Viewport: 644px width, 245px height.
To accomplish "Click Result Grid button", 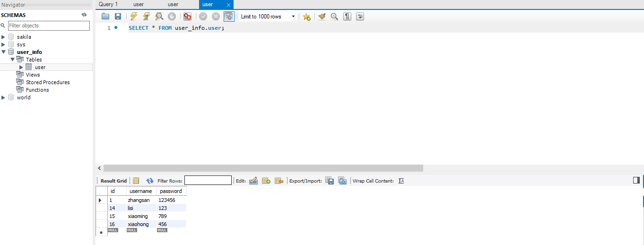I will (113, 181).
